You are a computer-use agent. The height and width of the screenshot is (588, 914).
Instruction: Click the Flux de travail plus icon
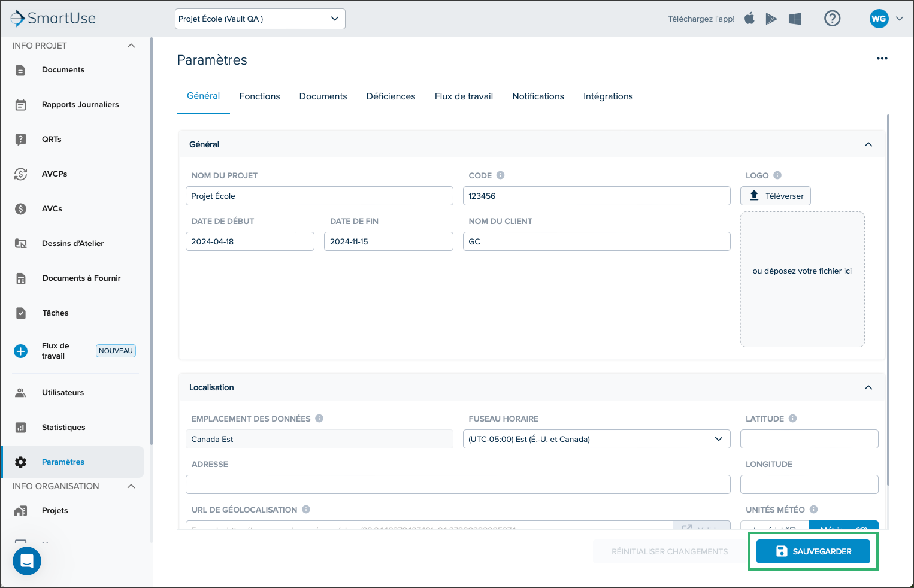point(21,351)
